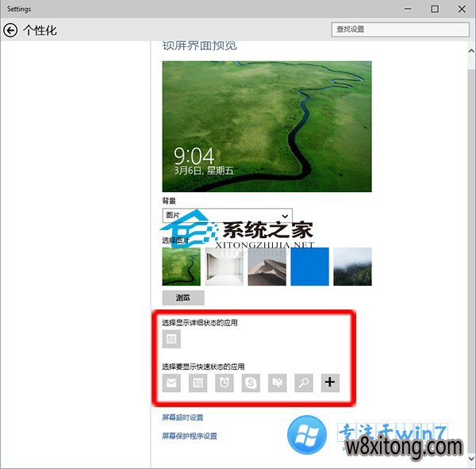Click the back arrow beside 个性化
476x469 pixels.
tap(10, 31)
